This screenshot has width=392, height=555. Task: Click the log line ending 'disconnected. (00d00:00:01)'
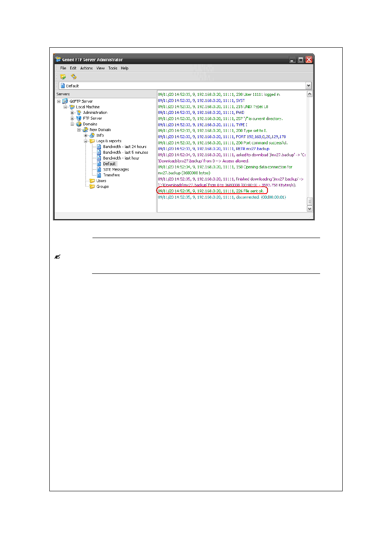click(x=222, y=197)
